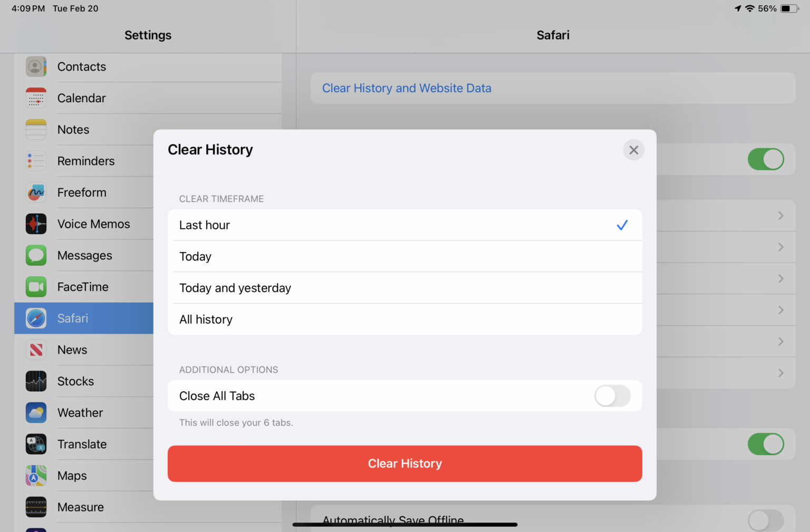Tap the Stocks app icon
810x532 pixels.
click(x=36, y=381)
